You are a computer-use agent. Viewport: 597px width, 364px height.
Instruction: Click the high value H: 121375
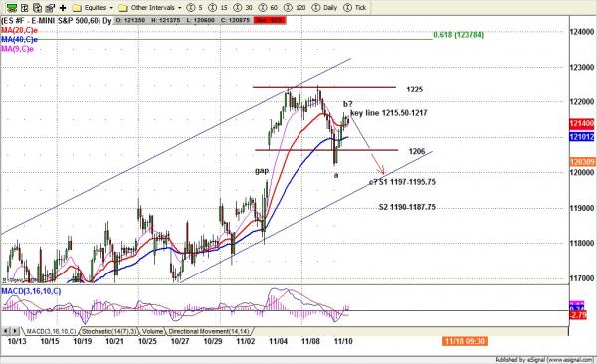click(x=165, y=20)
